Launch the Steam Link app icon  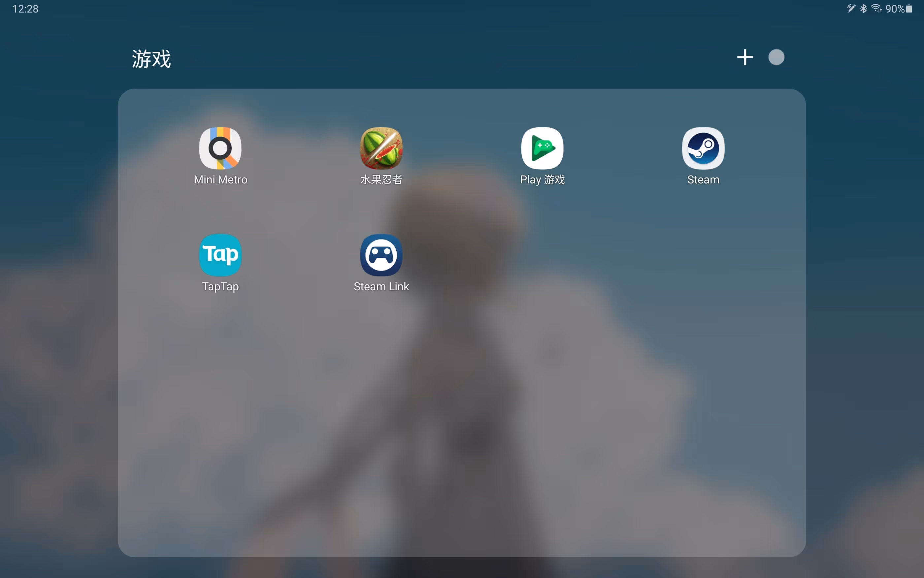[381, 255]
